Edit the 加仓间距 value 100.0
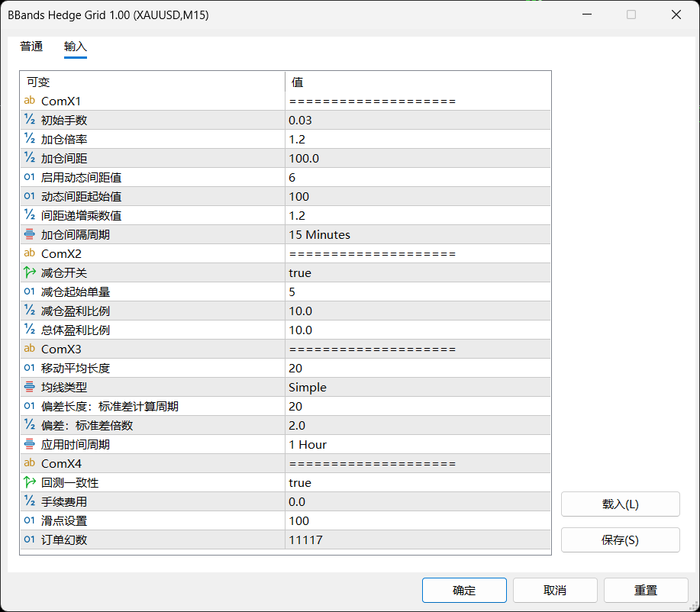Viewport: 700px width, 612px height. [x=418, y=158]
